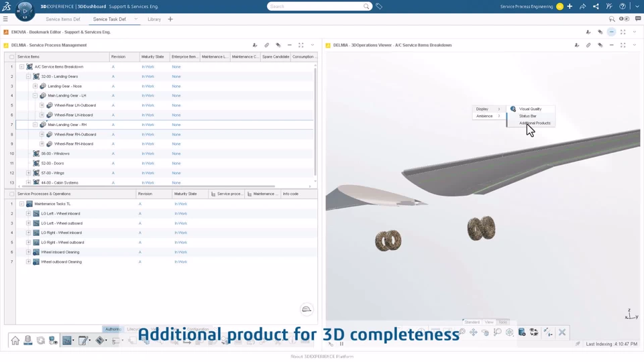Image resolution: width=644 pixels, height=362 pixels.
Task: Expand 57-00 - Wings node
Action: (28, 173)
